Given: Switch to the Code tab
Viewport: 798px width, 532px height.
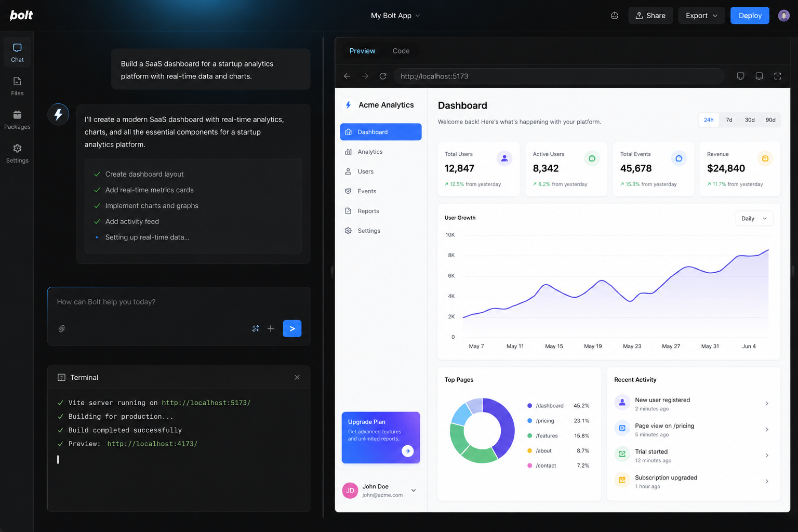Looking at the screenshot, I should click(401, 51).
